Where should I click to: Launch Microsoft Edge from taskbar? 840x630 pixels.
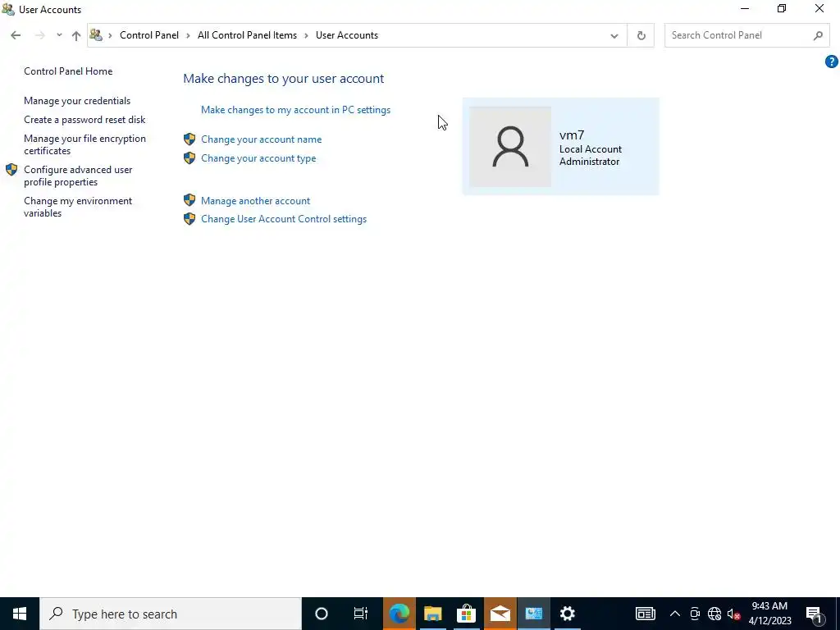(x=399, y=614)
